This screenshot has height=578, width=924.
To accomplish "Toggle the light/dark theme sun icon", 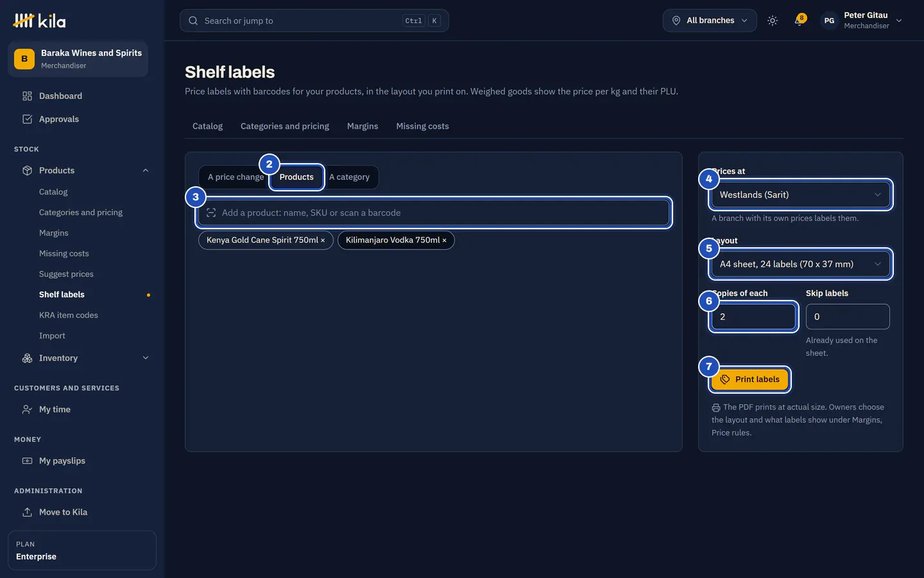I will tap(773, 21).
